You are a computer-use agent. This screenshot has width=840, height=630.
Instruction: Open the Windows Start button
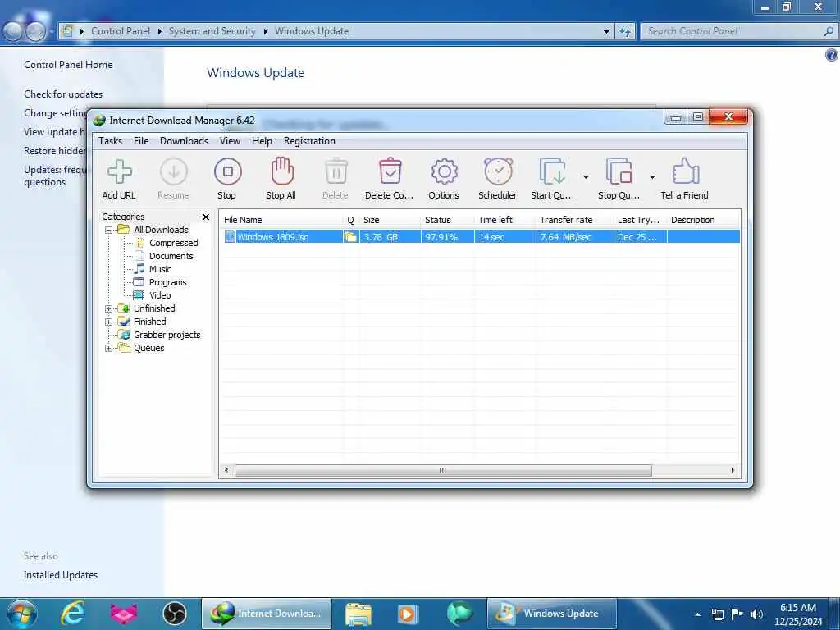[x=21, y=614]
